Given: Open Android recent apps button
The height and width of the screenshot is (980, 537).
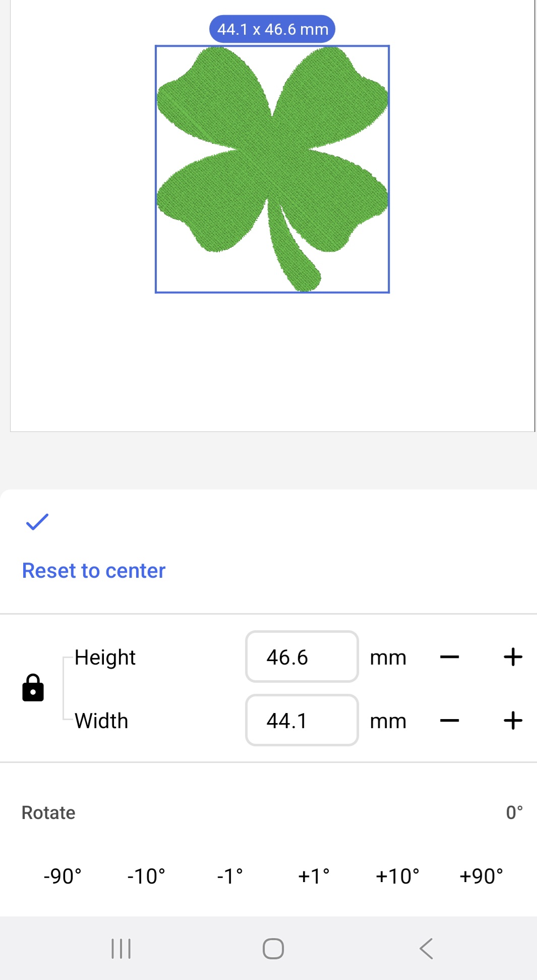Looking at the screenshot, I should [121, 949].
